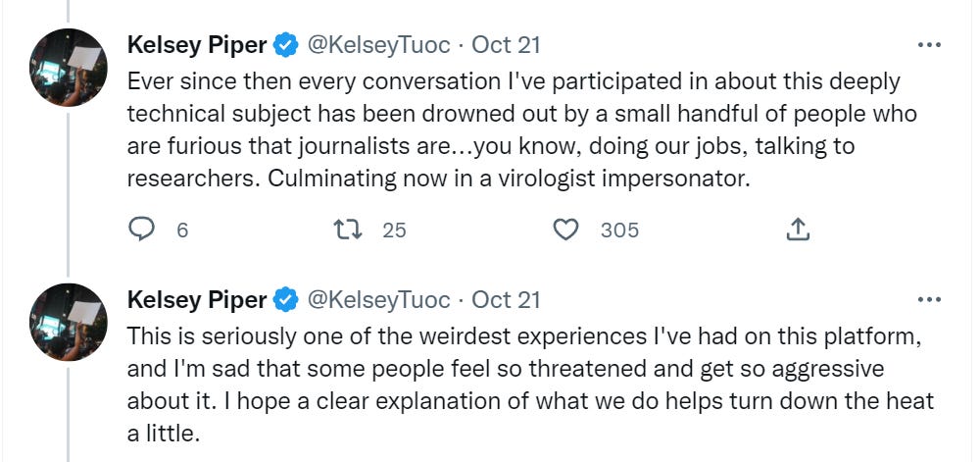This screenshot has height=462, width=980.
Task: Click @KelseyTuoc handle on the second tweet
Action: pyautogui.click(x=379, y=299)
